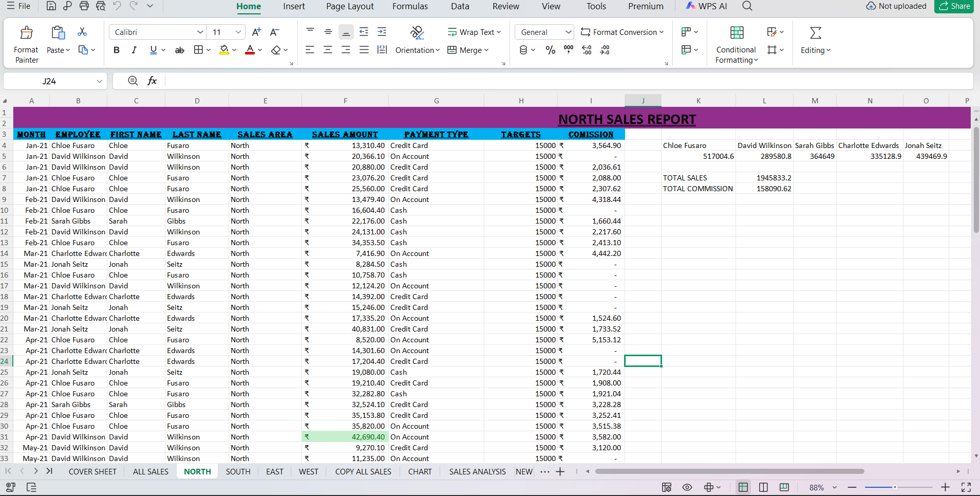This screenshot has width=980, height=496.
Task: Toggle italic formatting
Action: click(134, 50)
